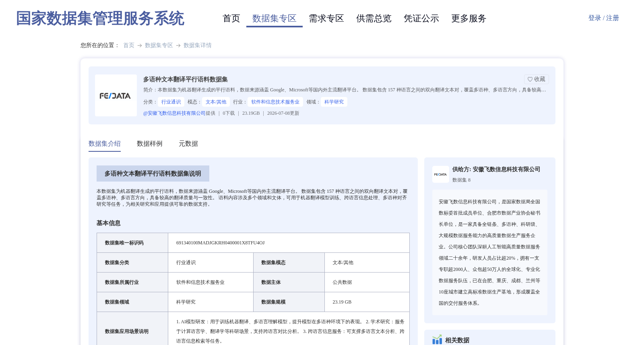Click the 0下载 download count
The height and width of the screenshot is (345, 644).
point(229,113)
